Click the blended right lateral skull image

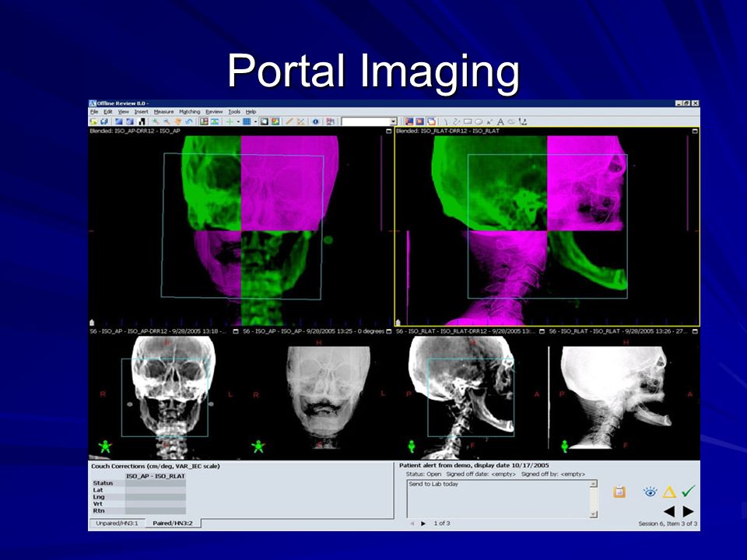[547, 230]
